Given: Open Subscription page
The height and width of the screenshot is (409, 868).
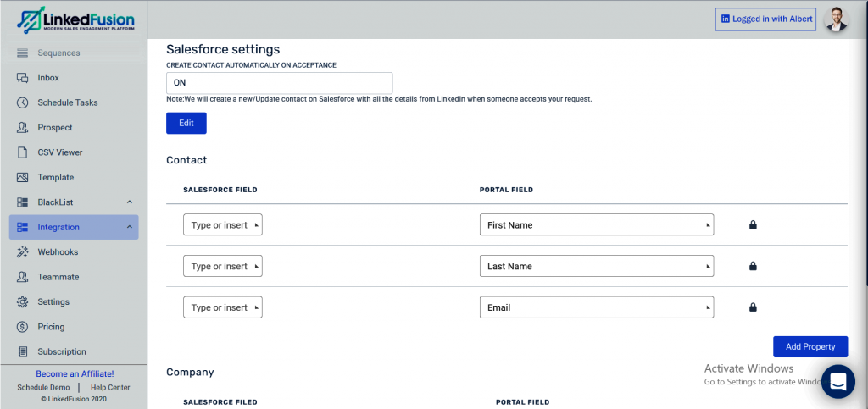Looking at the screenshot, I should (x=62, y=351).
